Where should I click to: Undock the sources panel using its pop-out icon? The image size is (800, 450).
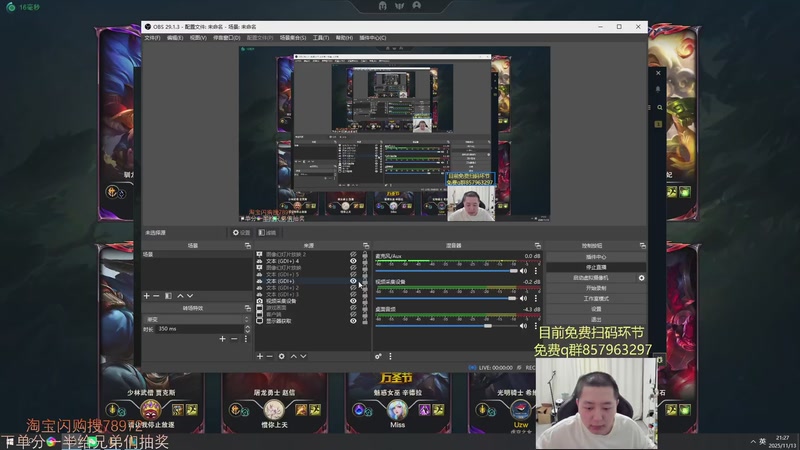(366, 246)
